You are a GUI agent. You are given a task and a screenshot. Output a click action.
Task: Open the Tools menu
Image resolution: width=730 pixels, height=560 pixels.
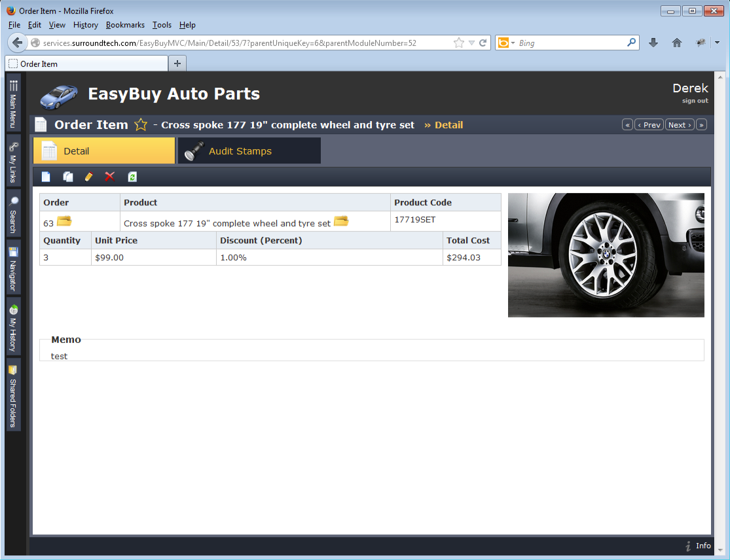pyautogui.click(x=162, y=25)
